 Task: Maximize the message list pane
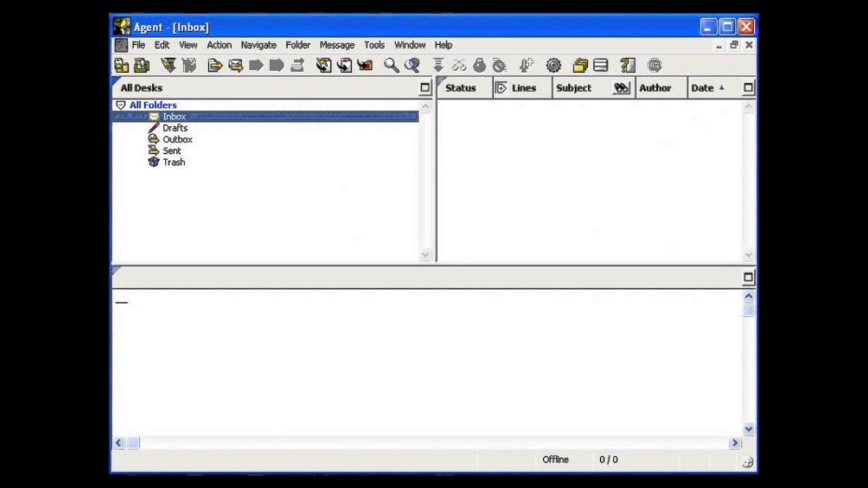(x=749, y=87)
